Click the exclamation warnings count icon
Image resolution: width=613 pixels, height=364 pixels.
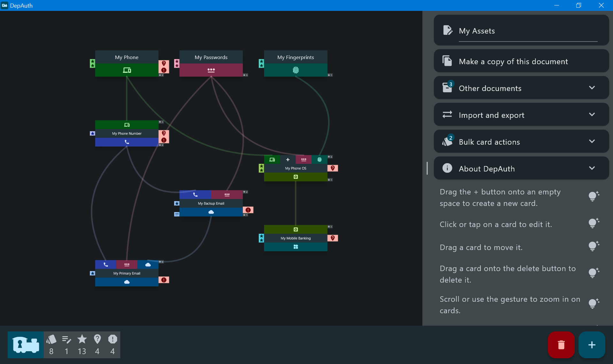pyautogui.click(x=112, y=339)
